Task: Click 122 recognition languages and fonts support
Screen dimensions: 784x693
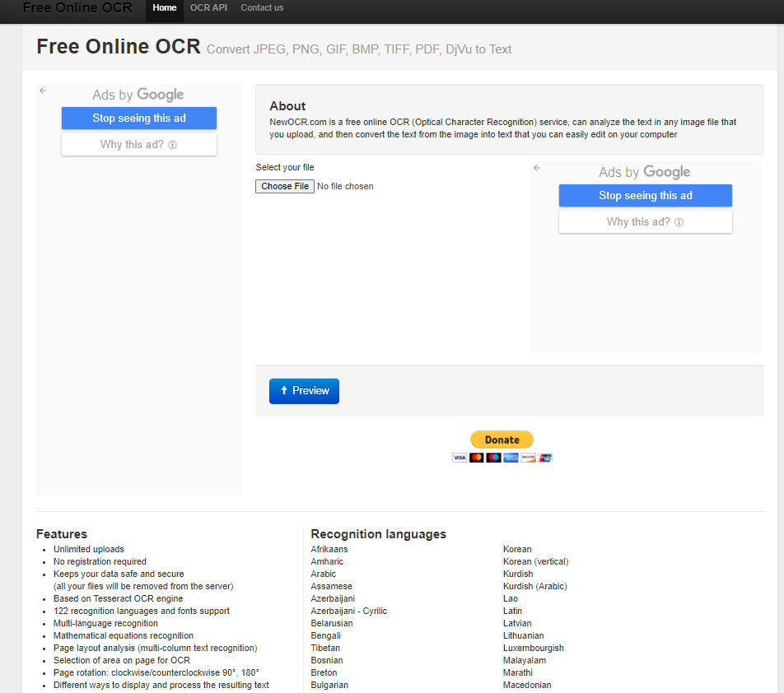Action: (x=142, y=611)
